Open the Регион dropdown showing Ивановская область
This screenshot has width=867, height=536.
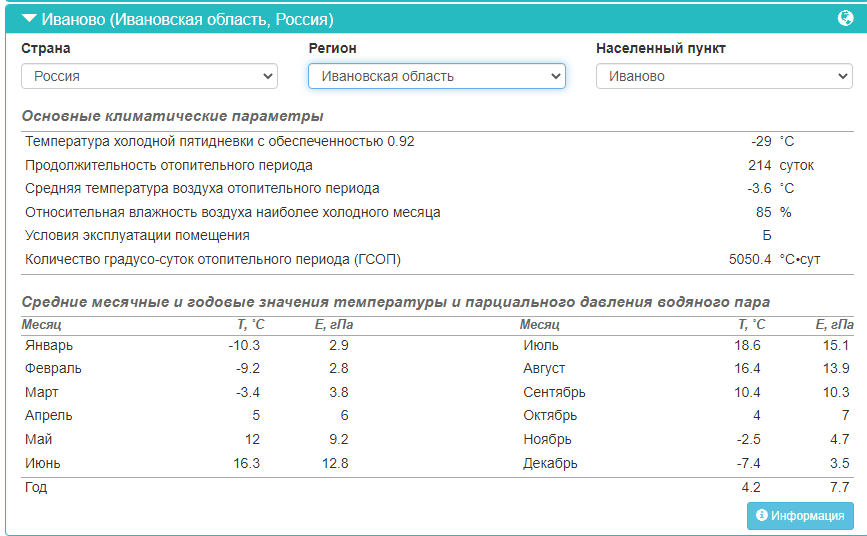(437, 76)
